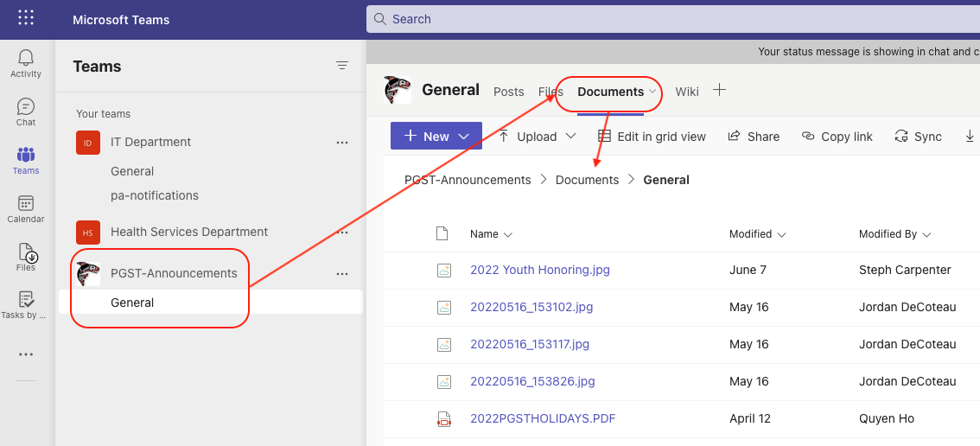The image size is (980, 446).
Task: Click the search magnifier icon
Action: (379, 19)
